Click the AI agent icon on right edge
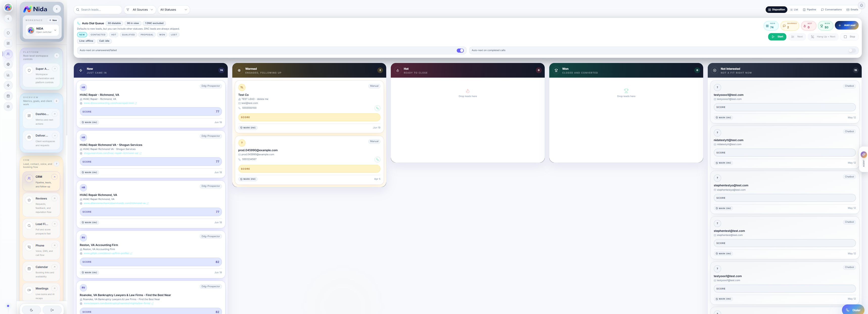Image resolution: width=868 pixels, height=314 pixels. click(864, 155)
